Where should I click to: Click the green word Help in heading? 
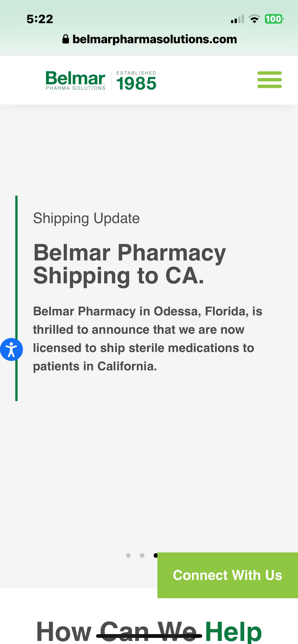click(x=233, y=632)
